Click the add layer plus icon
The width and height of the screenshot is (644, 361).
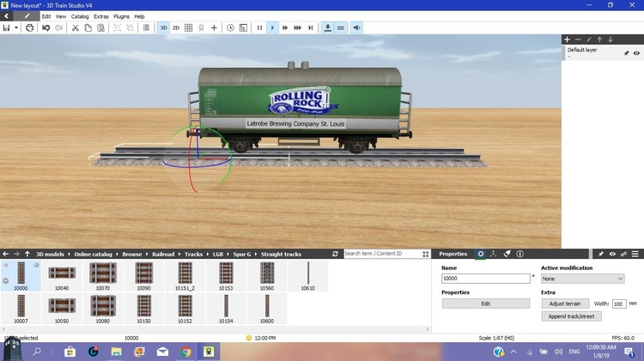[567, 39]
